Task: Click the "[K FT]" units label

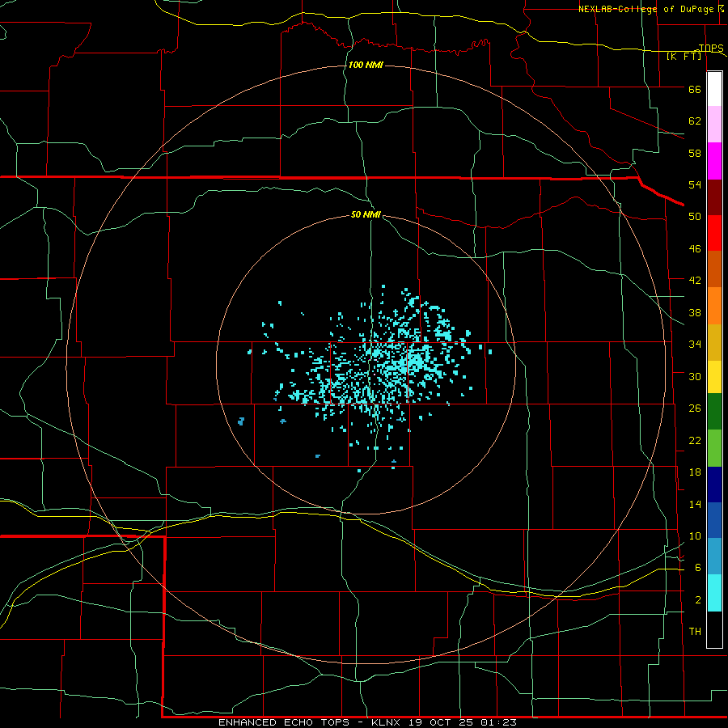Action: pyautogui.click(x=684, y=56)
